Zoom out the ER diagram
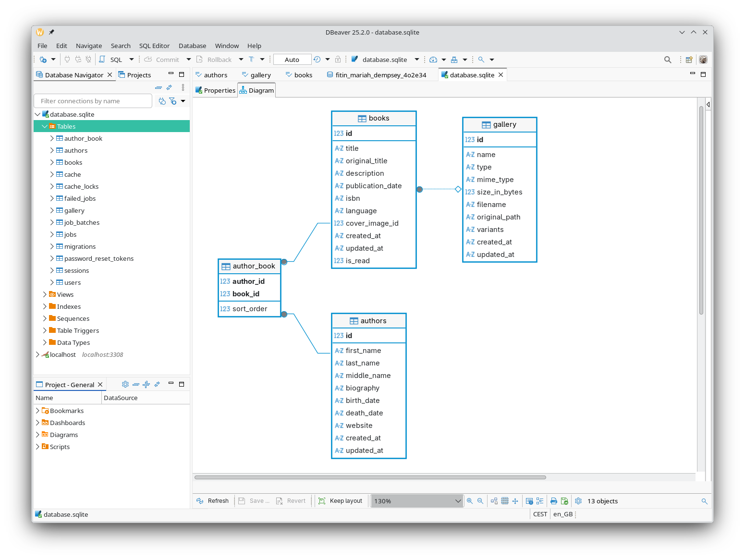This screenshot has width=745, height=560. point(480,501)
